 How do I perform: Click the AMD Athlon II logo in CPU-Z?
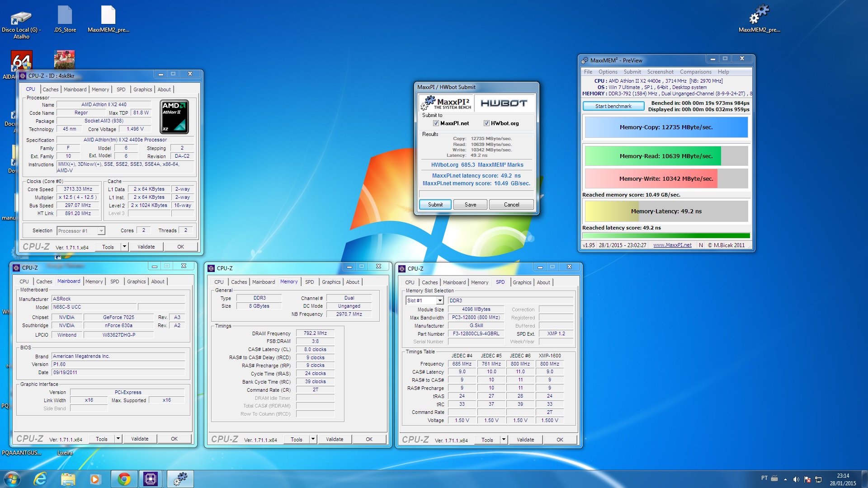click(175, 117)
